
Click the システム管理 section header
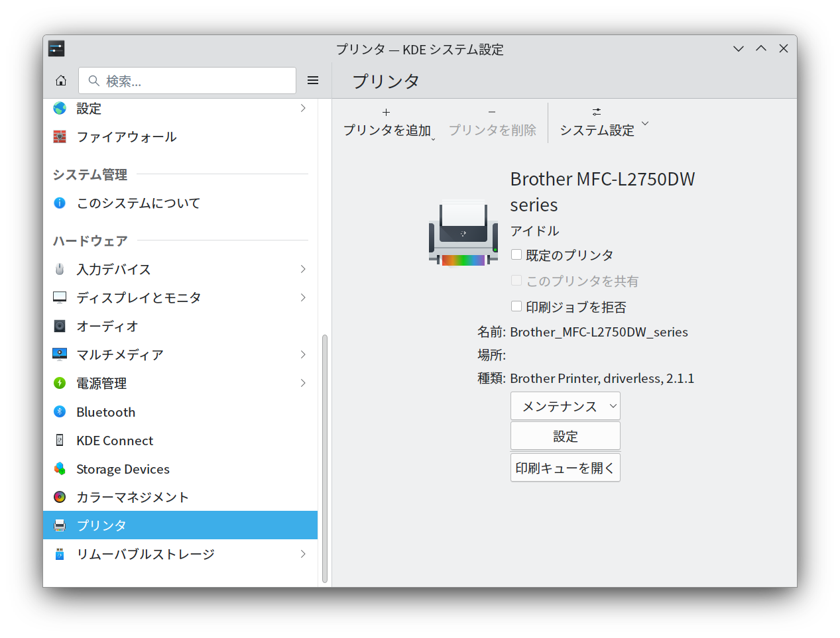coord(90,174)
